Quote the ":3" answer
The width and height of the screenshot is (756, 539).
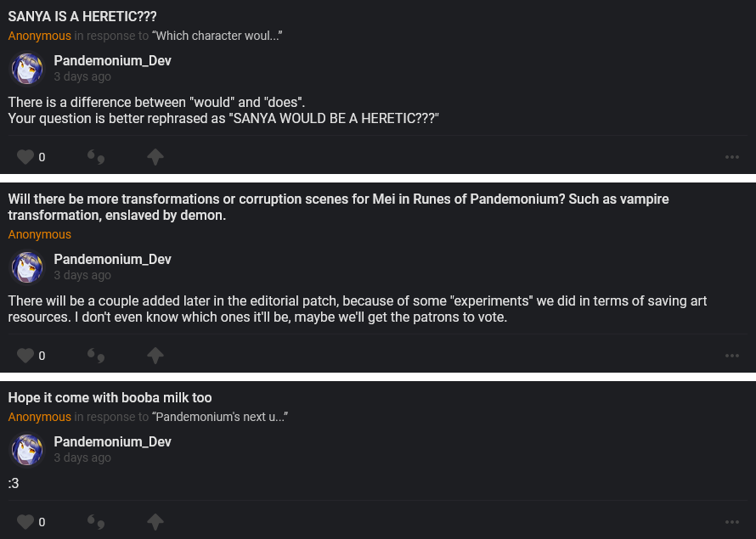coord(96,522)
